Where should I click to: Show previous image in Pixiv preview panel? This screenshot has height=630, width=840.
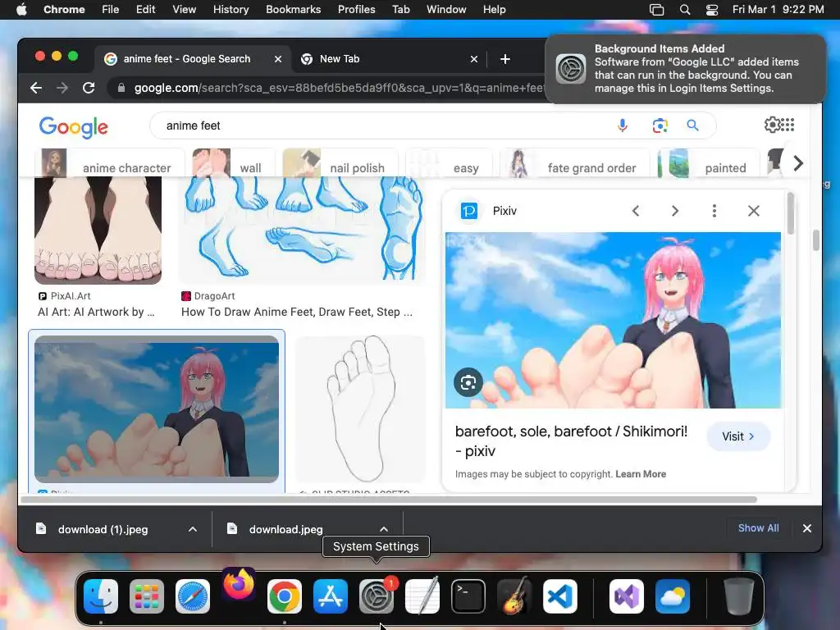(x=636, y=211)
